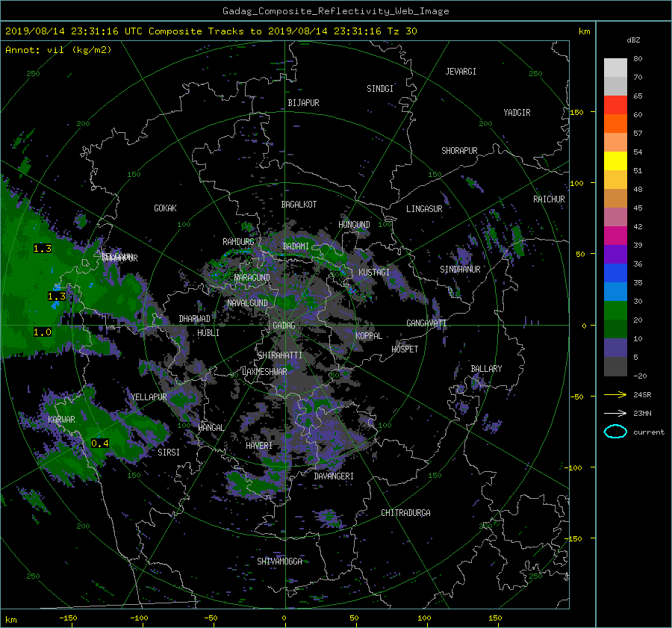This screenshot has width=672, height=628.
Task: Click the HANGAL city label
Action: [211, 428]
